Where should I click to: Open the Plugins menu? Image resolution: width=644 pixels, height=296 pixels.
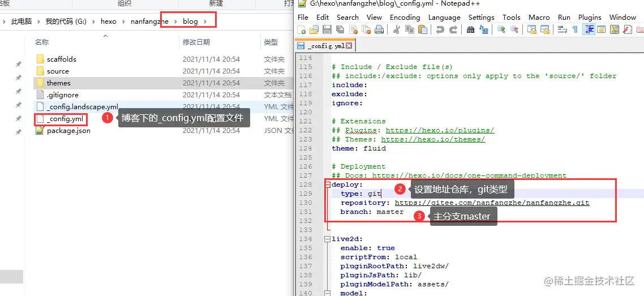click(x=590, y=17)
